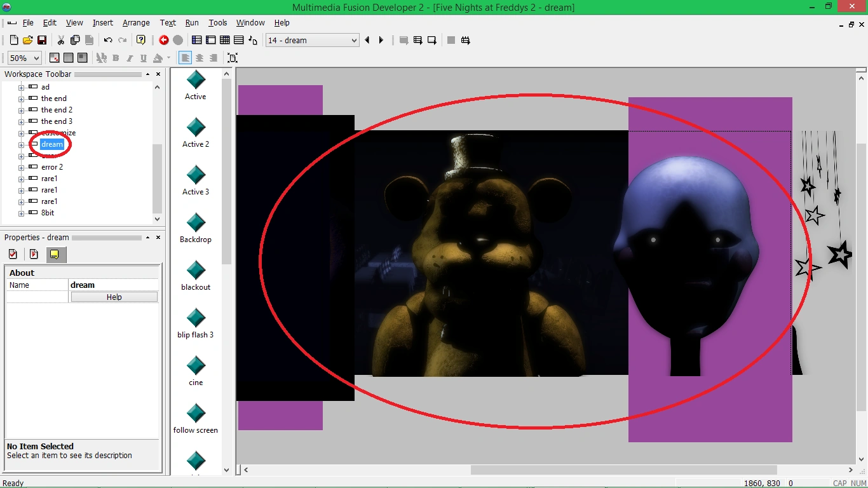Viewport: 868px width, 488px height.
Task: Open the Data Elements icon
Action: 253,40
